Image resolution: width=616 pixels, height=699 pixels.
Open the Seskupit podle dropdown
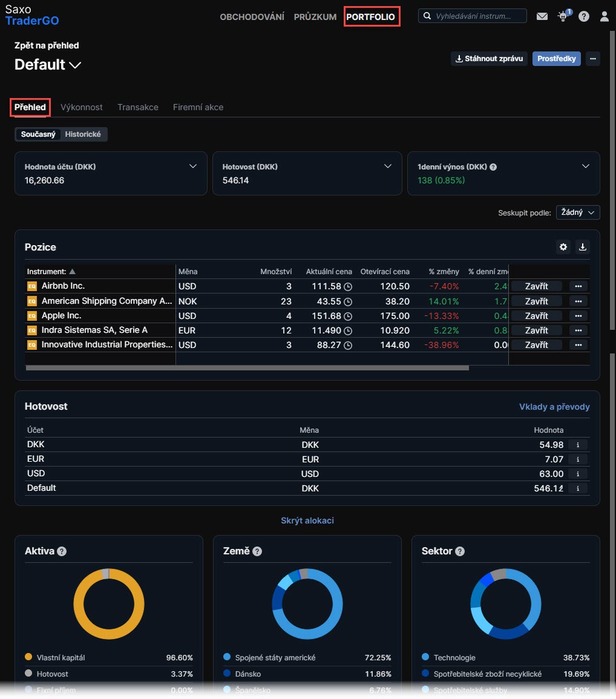point(578,212)
